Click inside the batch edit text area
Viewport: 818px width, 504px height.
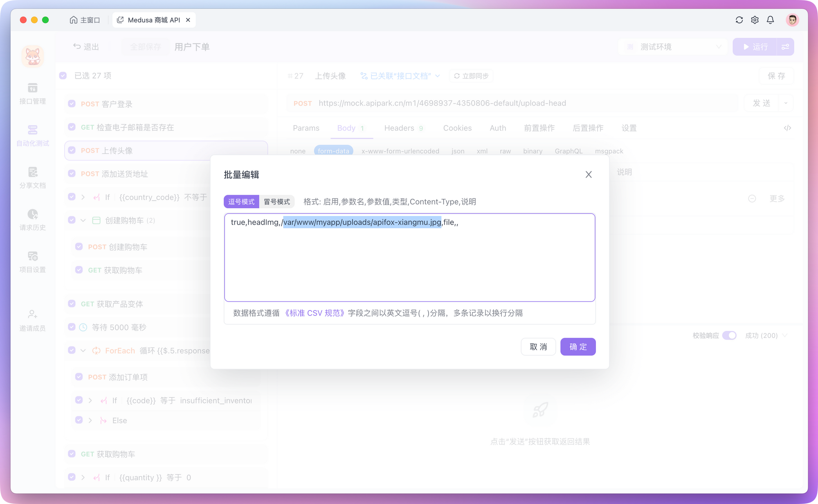click(x=409, y=258)
